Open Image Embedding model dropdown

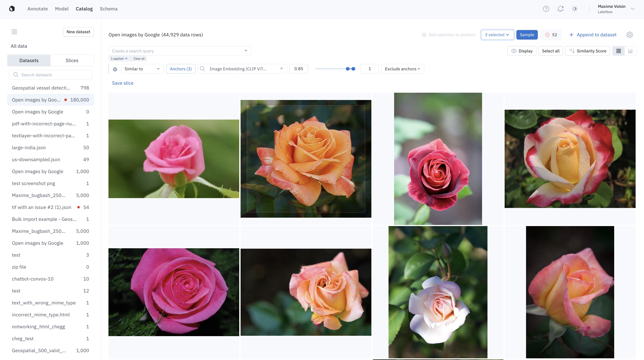242,69
